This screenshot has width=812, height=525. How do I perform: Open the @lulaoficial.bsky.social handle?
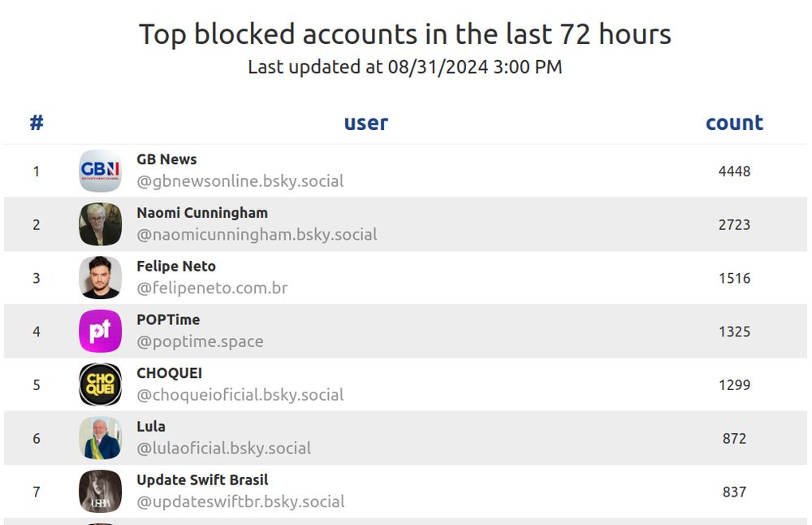[x=224, y=449]
